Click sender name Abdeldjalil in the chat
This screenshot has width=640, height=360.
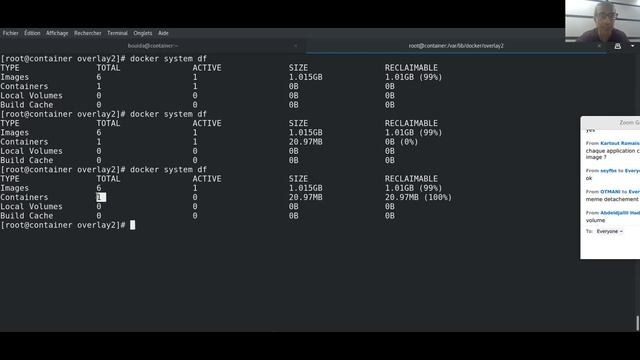(x=614, y=213)
